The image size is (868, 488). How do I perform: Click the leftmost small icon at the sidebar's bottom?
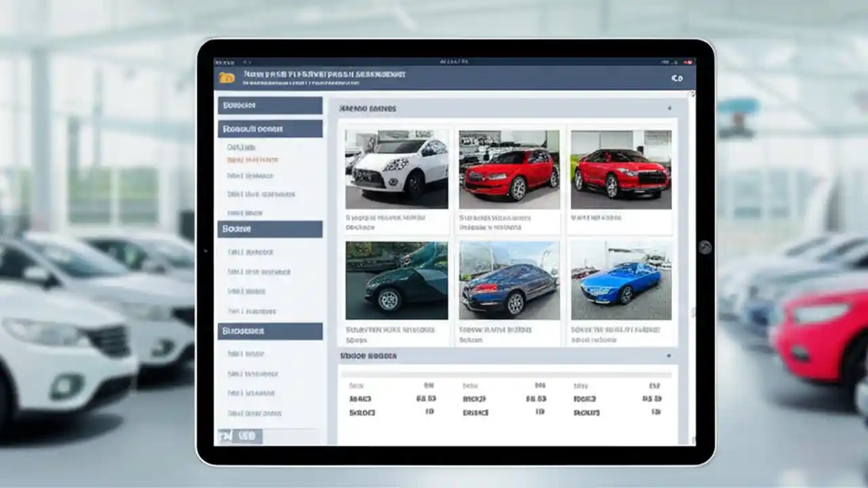(x=226, y=437)
